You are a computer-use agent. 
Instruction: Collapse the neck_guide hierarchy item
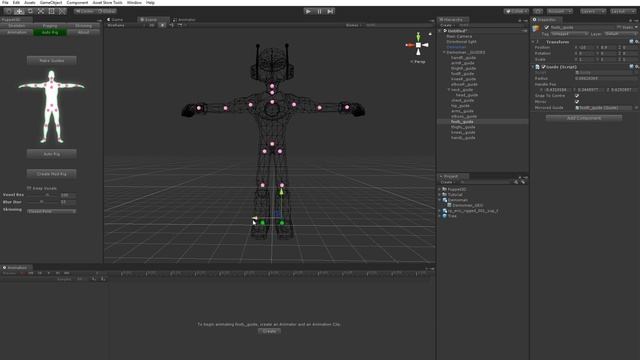click(x=449, y=89)
